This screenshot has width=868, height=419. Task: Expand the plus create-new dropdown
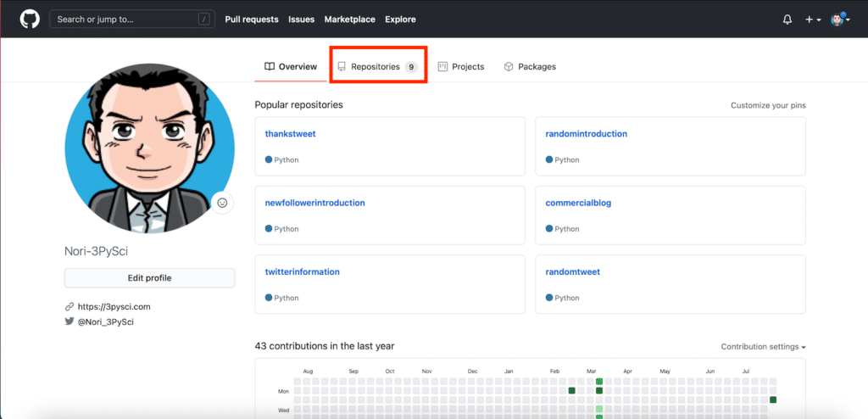tap(812, 20)
